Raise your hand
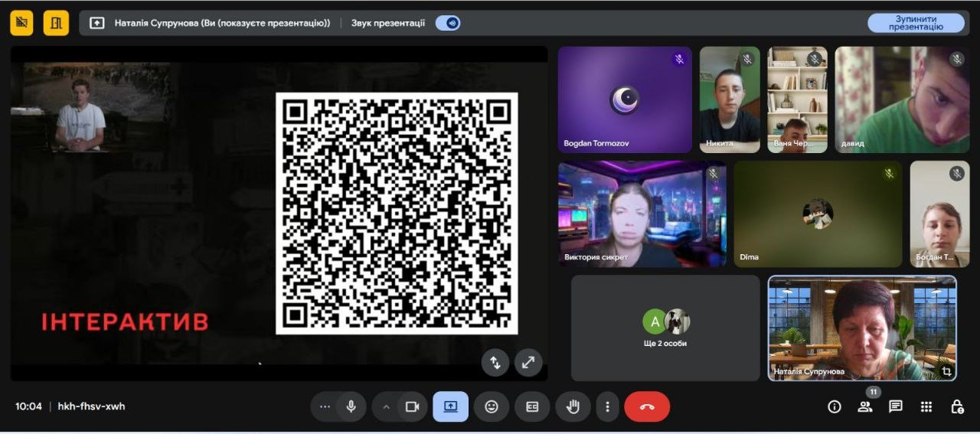This screenshot has height=434, width=980. coord(573,406)
